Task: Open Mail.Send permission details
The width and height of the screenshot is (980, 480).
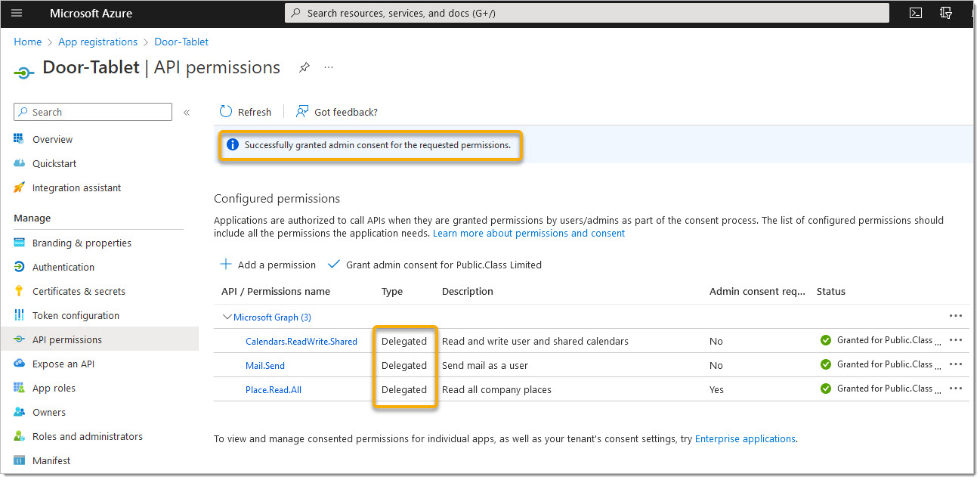Action: (265, 365)
